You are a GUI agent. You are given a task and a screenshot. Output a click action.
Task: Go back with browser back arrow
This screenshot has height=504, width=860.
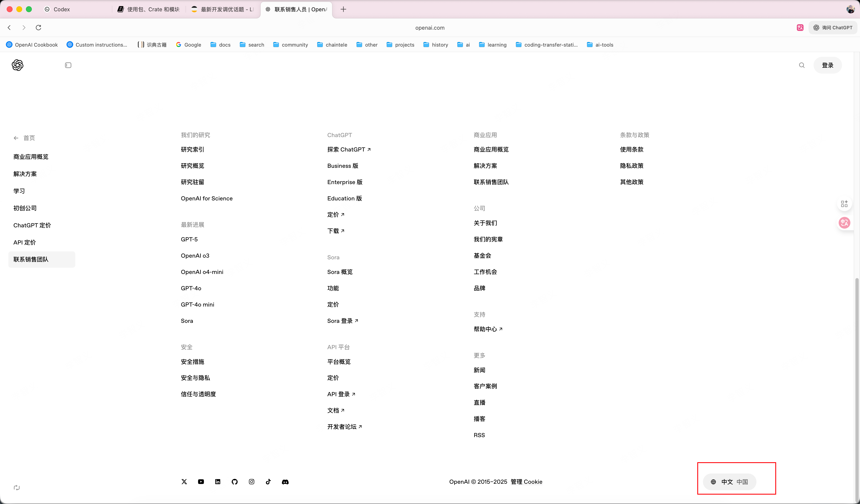(9, 28)
